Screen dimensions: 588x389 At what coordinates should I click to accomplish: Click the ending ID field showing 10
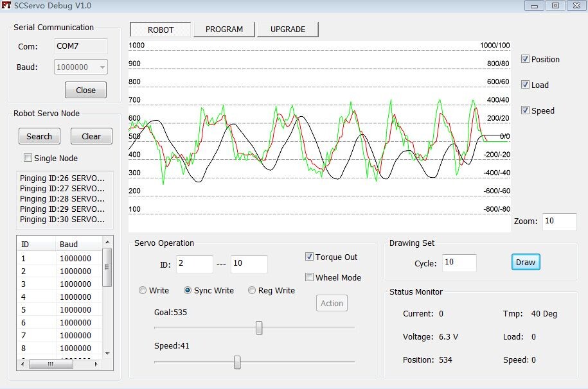tap(249, 264)
